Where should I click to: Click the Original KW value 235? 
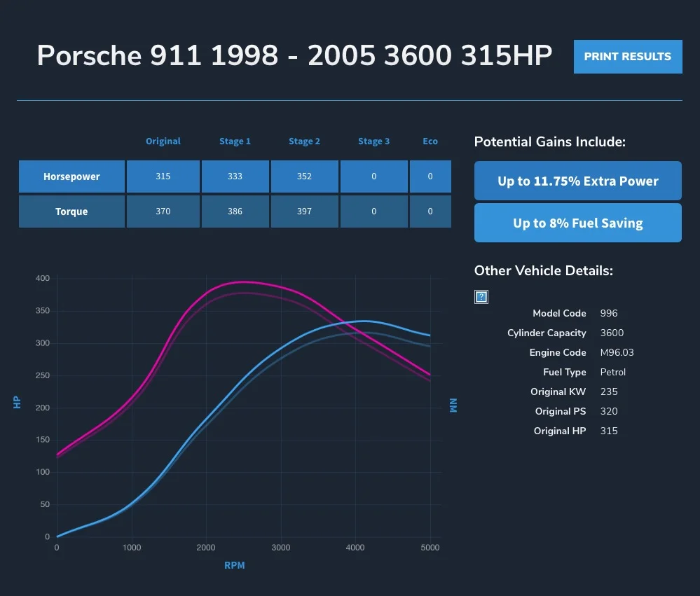[x=609, y=391]
